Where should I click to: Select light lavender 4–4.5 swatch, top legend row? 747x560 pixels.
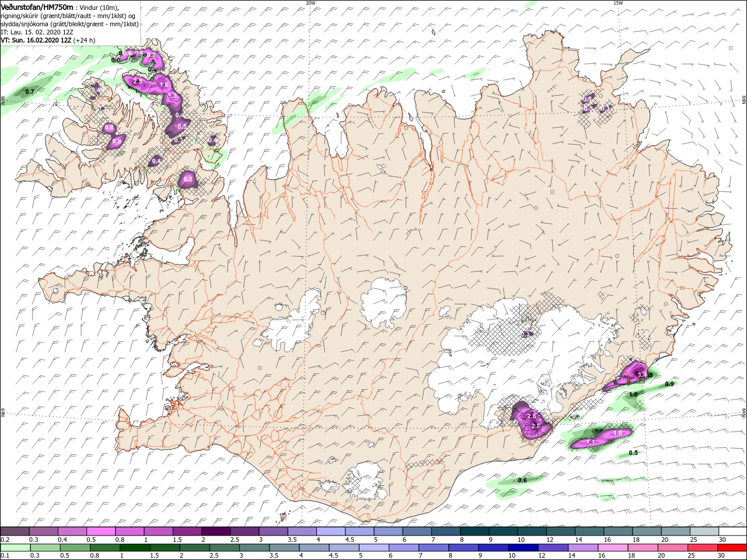tap(330, 531)
